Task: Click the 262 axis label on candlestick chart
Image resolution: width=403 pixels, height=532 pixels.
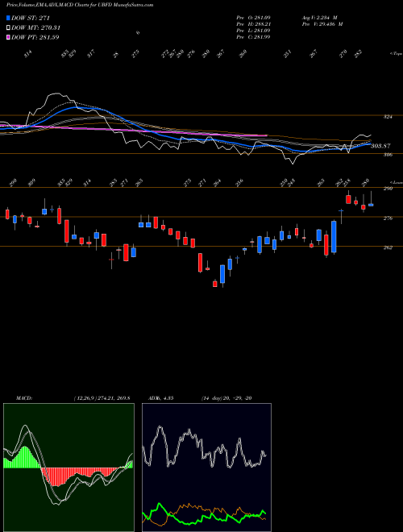Action: (x=388, y=247)
